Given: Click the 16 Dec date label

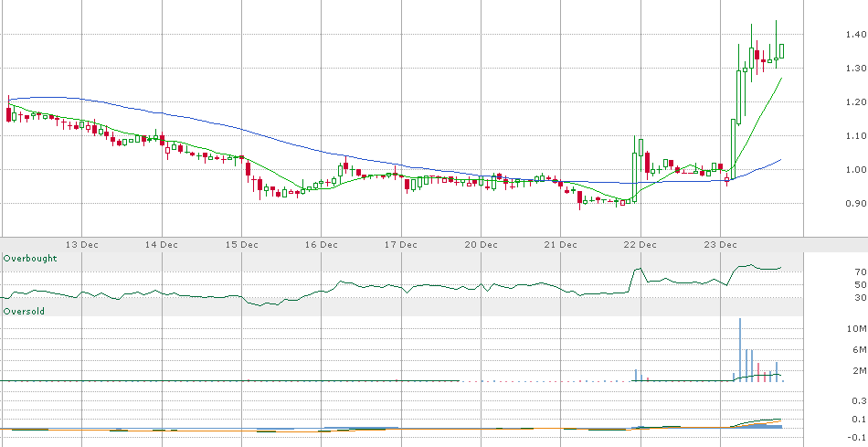Looking at the screenshot, I should click(x=322, y=244).
